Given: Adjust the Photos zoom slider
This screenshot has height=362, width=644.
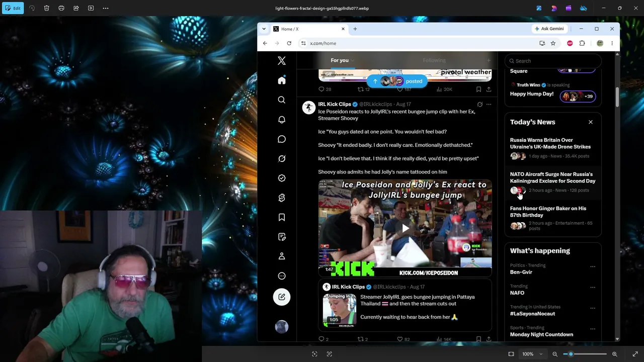Looking at the screenshot, I should (x=585, y=354).
